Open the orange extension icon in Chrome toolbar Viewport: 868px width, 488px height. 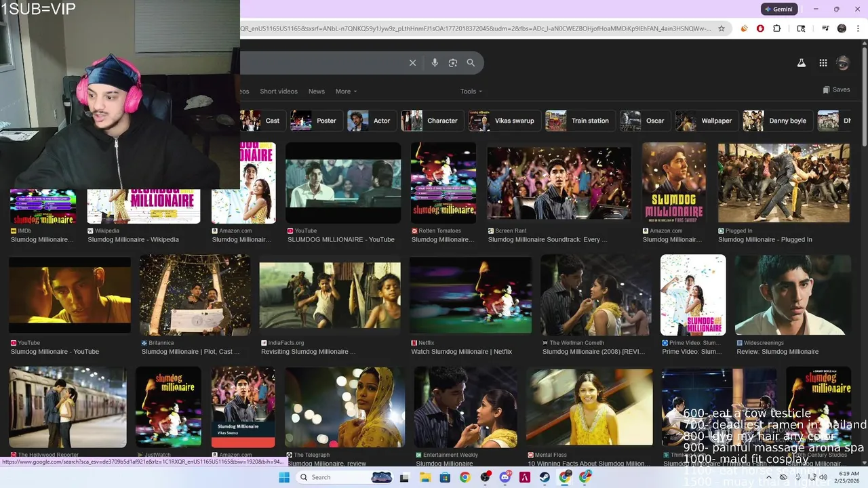click(x=744, y=28)
